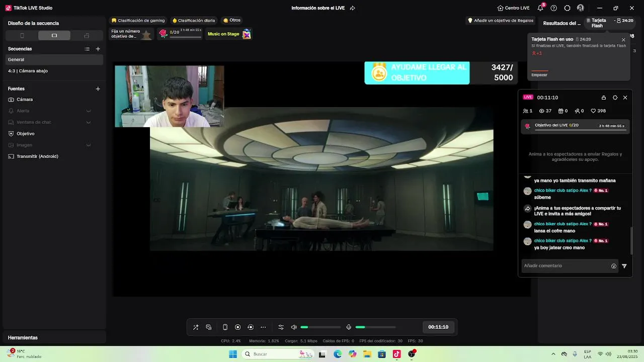Close the LIVE chat panel
This screenshot has height=362, width=644.
[625, 98]
